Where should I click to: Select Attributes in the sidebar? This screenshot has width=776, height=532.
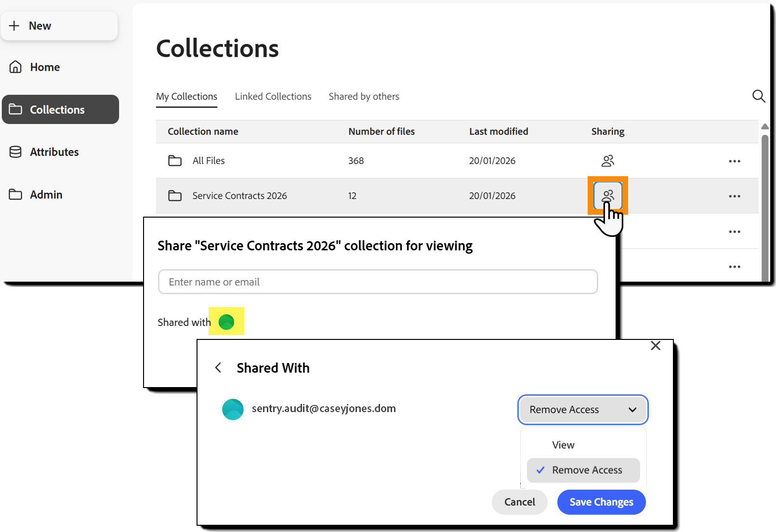54,152
